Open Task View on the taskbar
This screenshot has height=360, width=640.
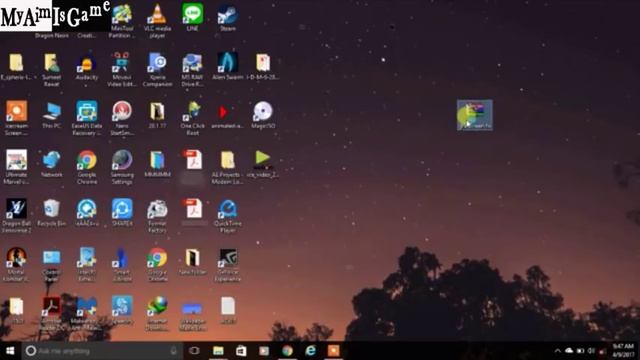(194, 351)
